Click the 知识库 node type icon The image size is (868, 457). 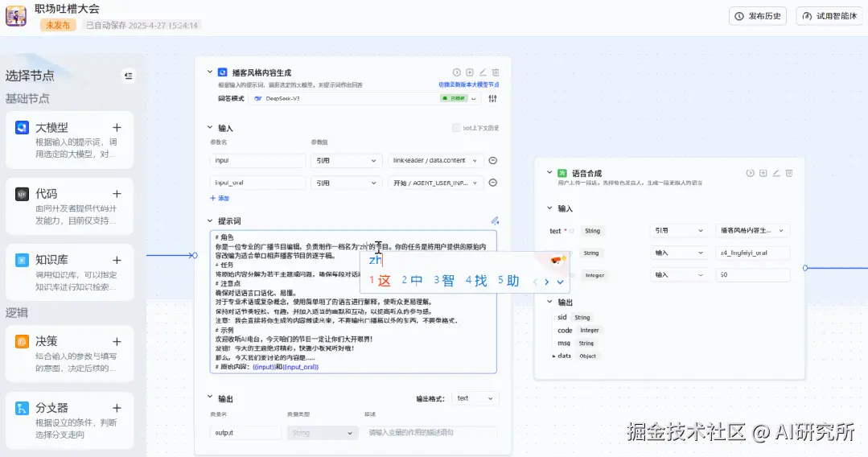tap(23, 260)
